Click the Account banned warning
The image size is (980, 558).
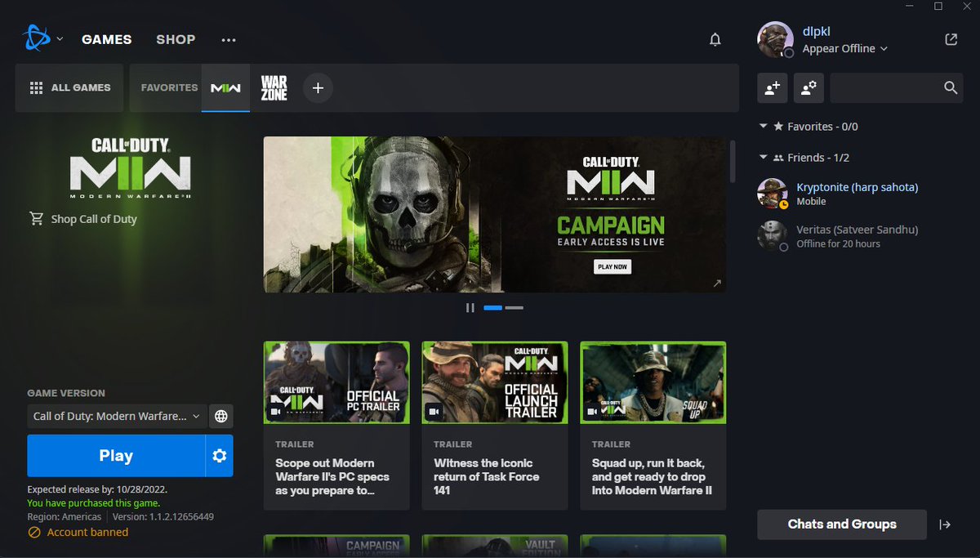[x=78, y=532]
